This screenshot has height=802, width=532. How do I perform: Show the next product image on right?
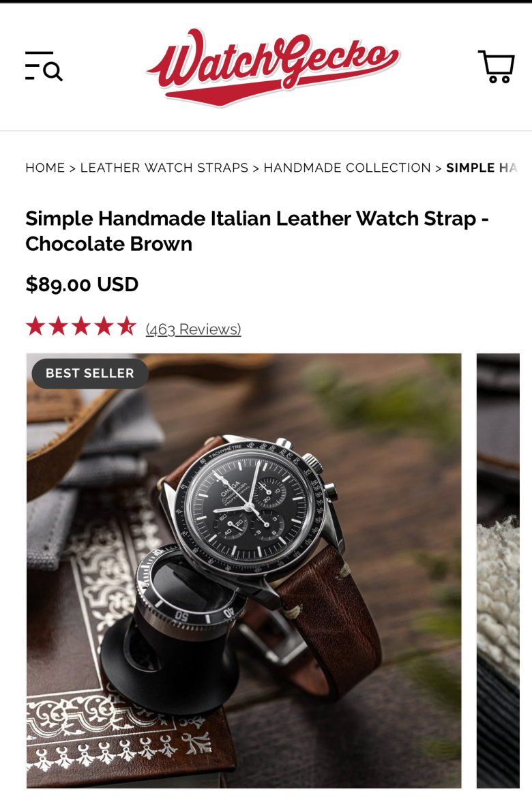498,571
